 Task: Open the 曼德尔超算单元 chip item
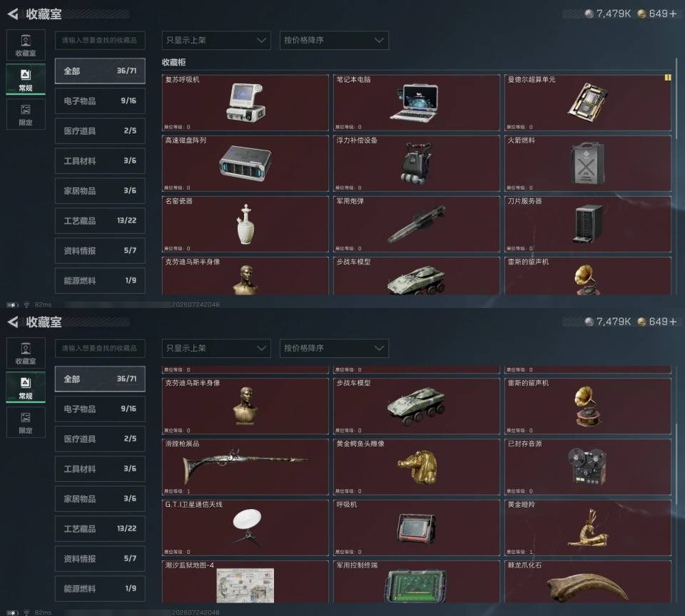[587, 103]
